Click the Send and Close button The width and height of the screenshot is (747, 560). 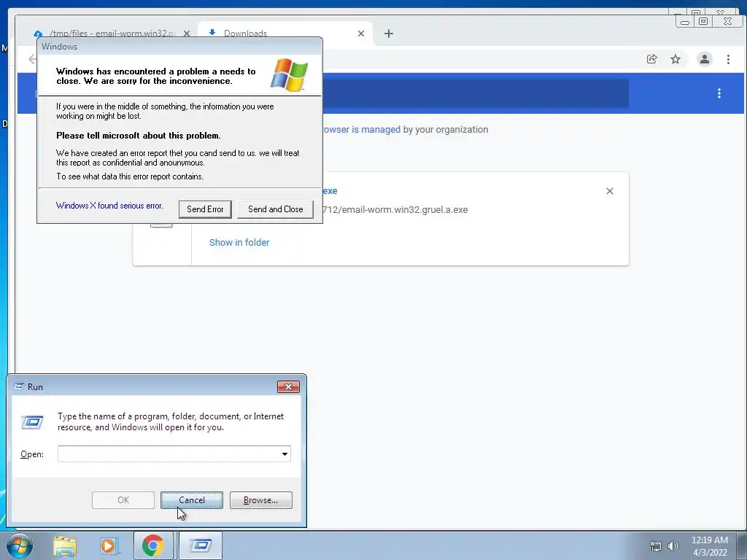click(275, 209)
